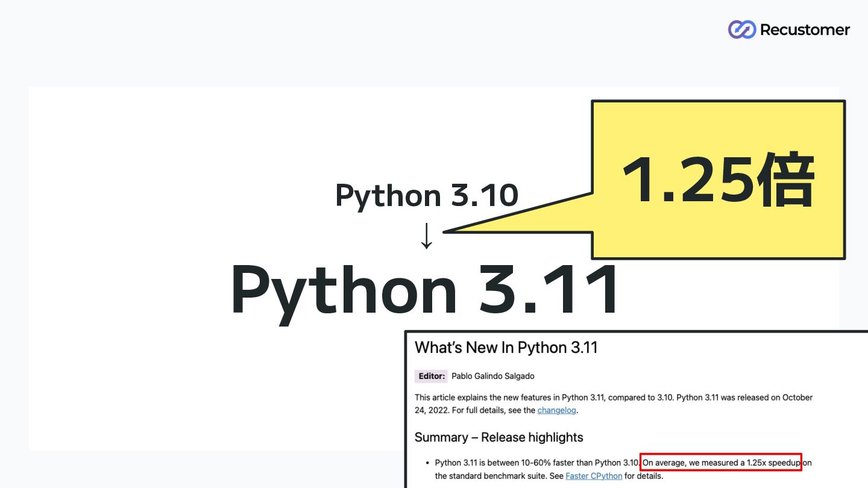Click the '1.25倍' callout text

coord(719,181)
